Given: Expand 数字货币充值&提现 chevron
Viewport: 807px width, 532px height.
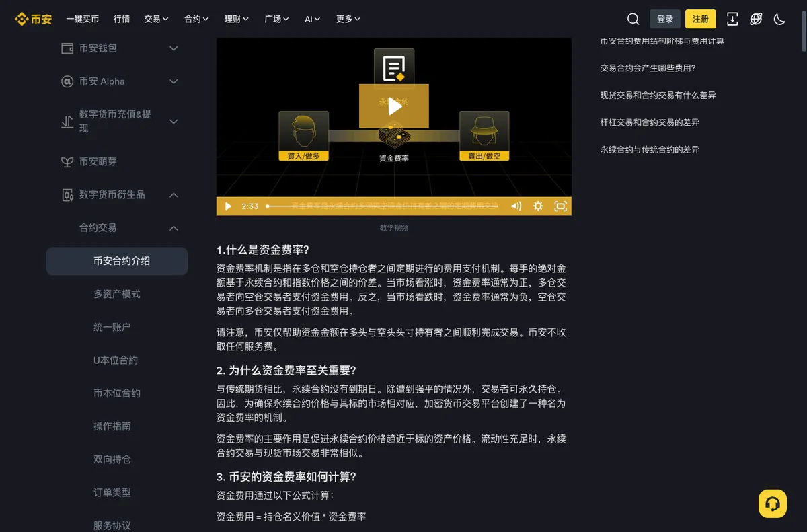Looking at the screenshot, I should click(x=174, y=122).
